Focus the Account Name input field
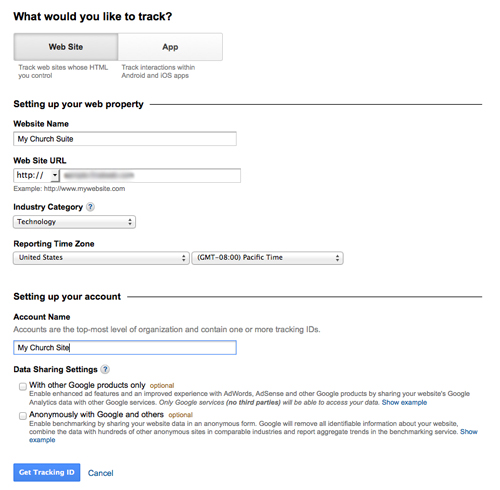This screenshot has width=500, height=490. (125, 347)
